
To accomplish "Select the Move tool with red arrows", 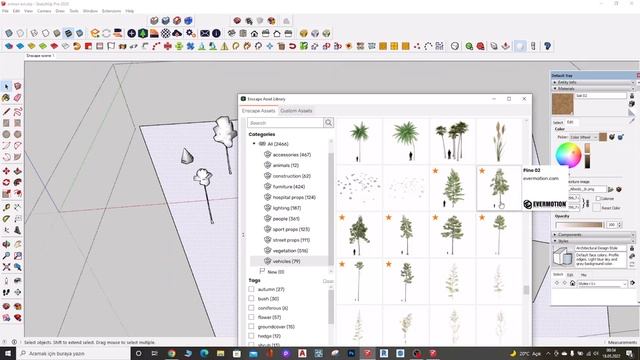I will [6, 171].
